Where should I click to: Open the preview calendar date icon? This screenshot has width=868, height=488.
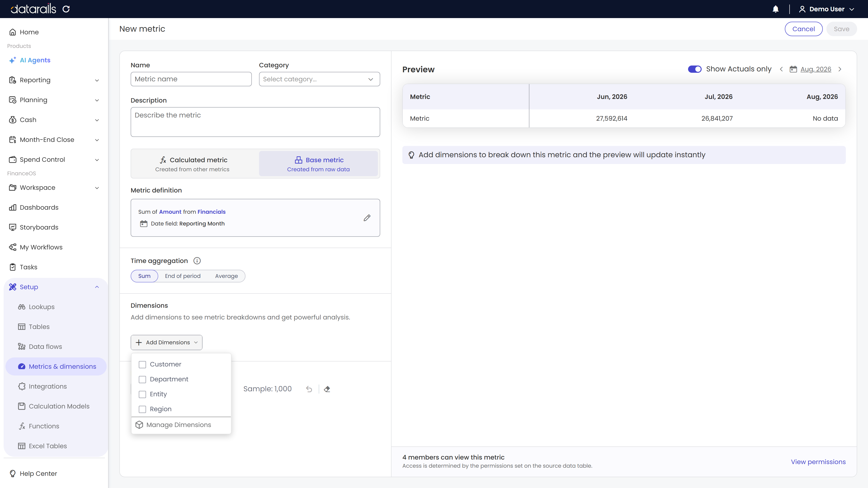[x=793, y=69]
